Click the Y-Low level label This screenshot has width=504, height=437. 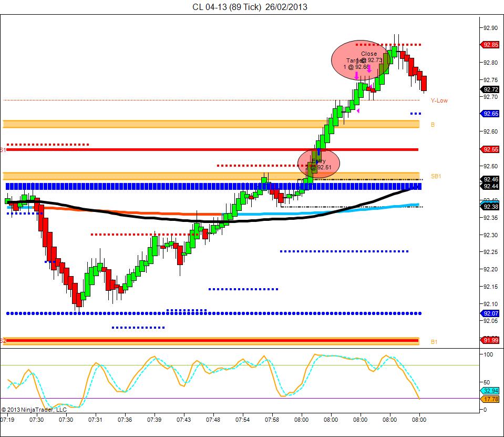(x=439, y=100)
